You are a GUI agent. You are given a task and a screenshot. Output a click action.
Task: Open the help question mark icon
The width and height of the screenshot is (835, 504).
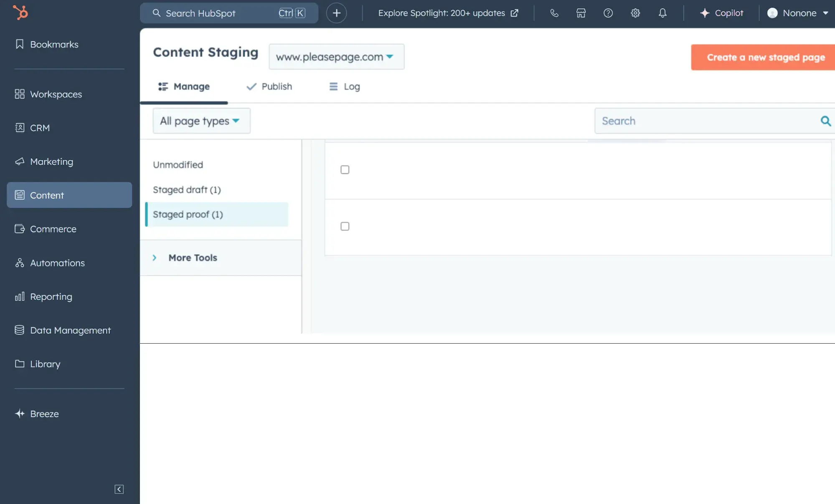pyautogui.click(x=608, y=13)
